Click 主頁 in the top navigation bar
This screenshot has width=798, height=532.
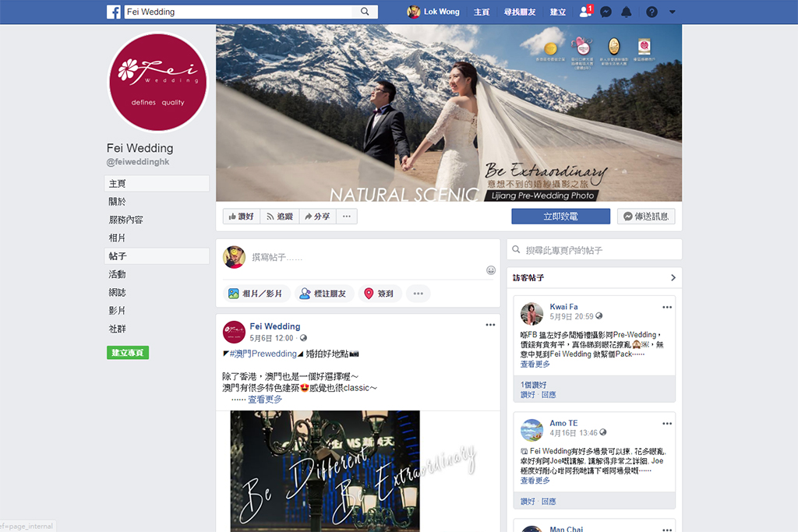click(482, 12)
